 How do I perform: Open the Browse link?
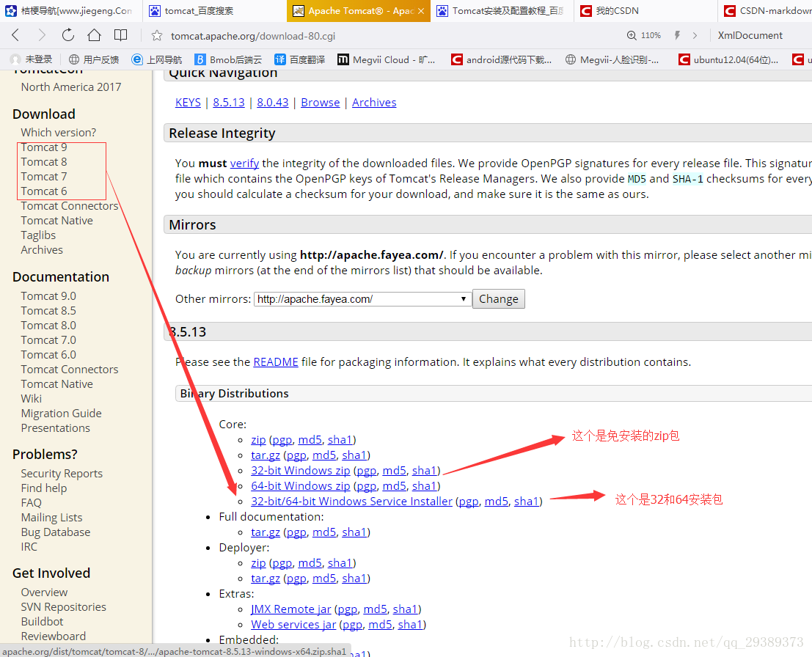pos(320,103)
